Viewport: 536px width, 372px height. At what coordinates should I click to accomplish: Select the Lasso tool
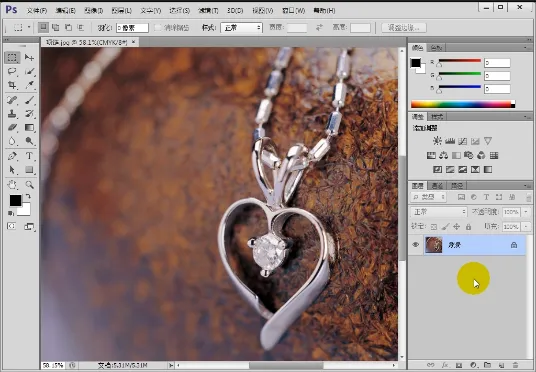12,71
